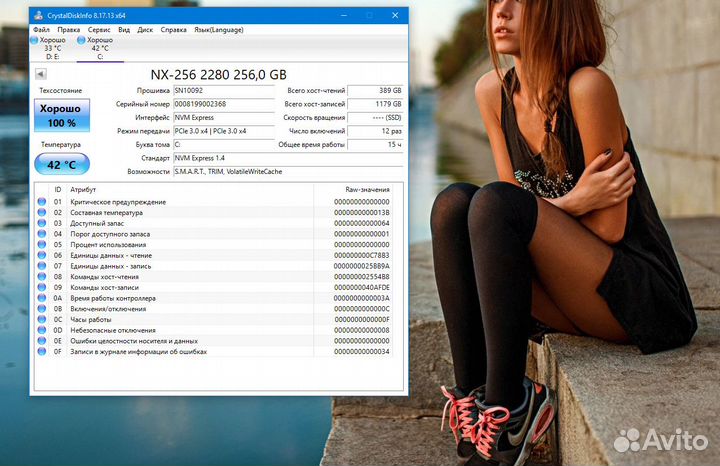
Task: Select the Критическое предупреждение row
Action: pyautogui.click(x=214, y=202)
